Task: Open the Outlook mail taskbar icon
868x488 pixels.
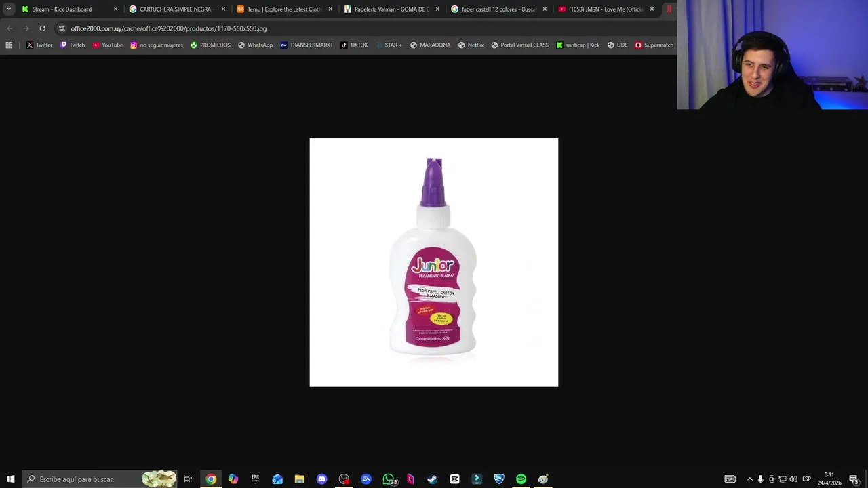Action: (277, 479)
